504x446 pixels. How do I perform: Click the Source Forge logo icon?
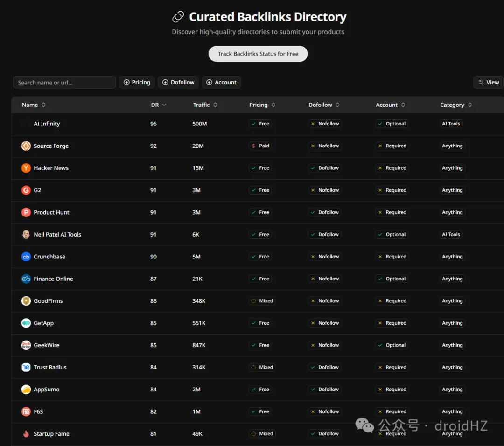[x=26, y=146]
